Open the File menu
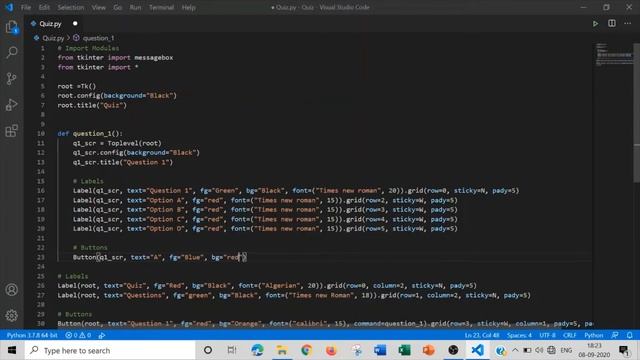The width and height of the screenshot is (640, 360). [x=26, y=7]
